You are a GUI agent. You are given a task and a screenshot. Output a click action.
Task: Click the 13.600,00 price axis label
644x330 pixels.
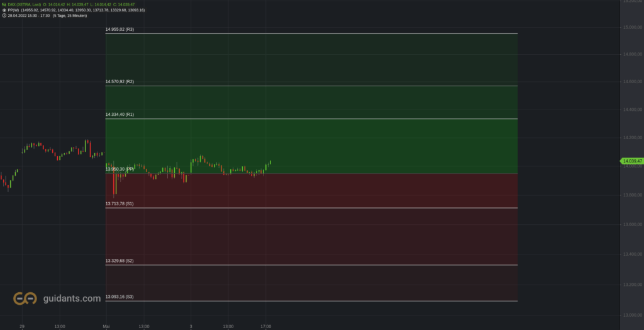click(x=633, y=225)
